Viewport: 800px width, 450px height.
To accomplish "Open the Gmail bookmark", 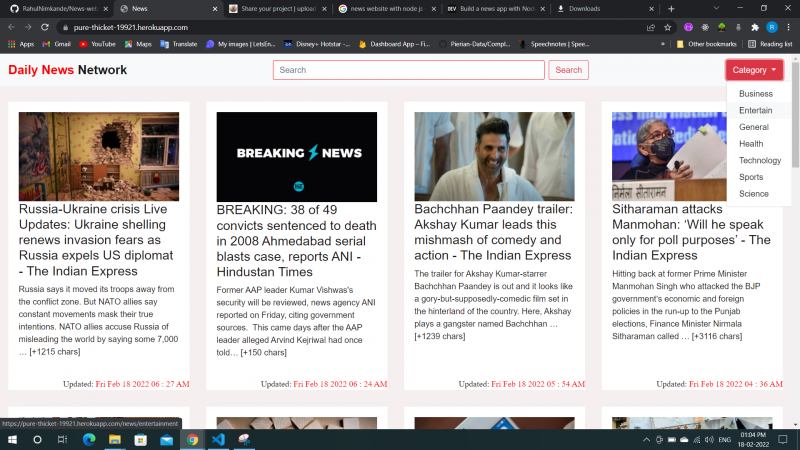I will [x=56, y=44].
